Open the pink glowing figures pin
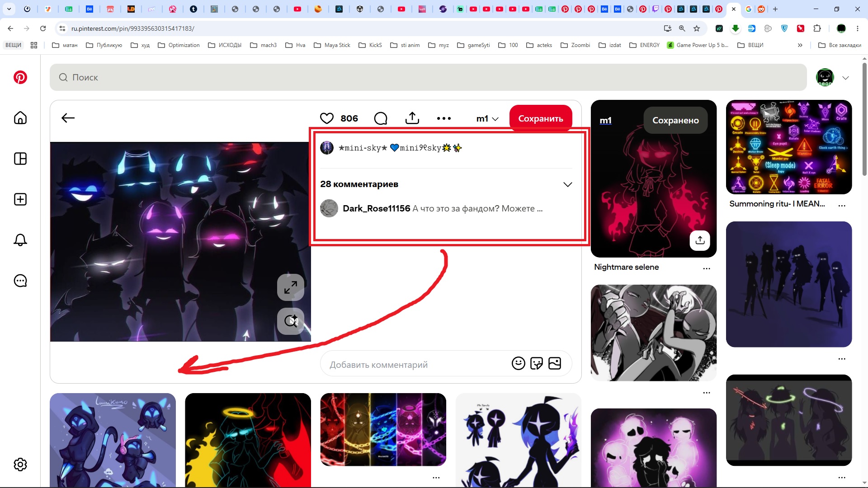The image size is (868, 488). tap(654, 448)
